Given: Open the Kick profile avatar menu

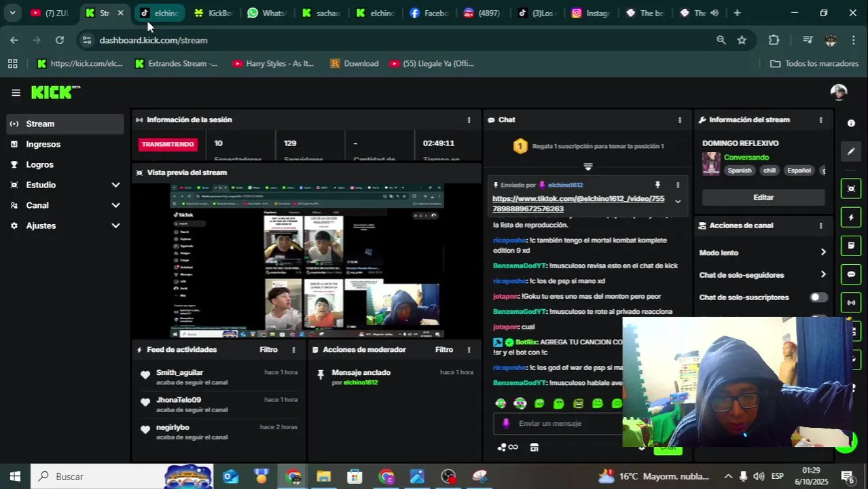Looking at the screenshot, I should [x=839, y=92].
